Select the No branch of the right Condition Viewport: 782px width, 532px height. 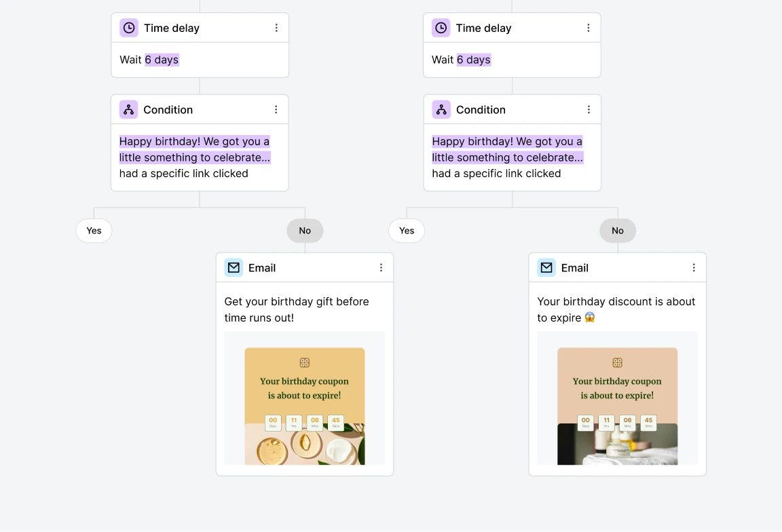pos(617,231)
